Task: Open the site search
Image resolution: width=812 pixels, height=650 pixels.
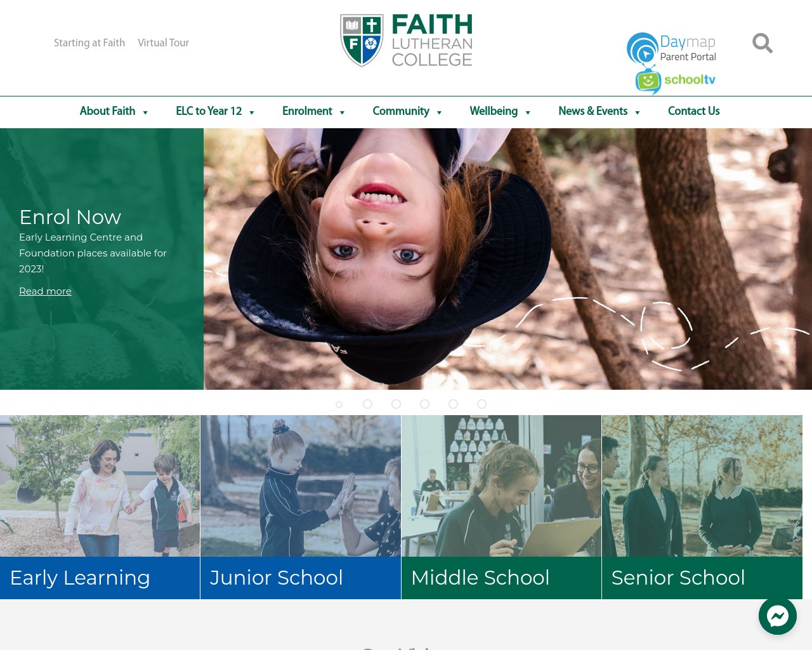Action: pyautogui.click(x=762, y=43)
